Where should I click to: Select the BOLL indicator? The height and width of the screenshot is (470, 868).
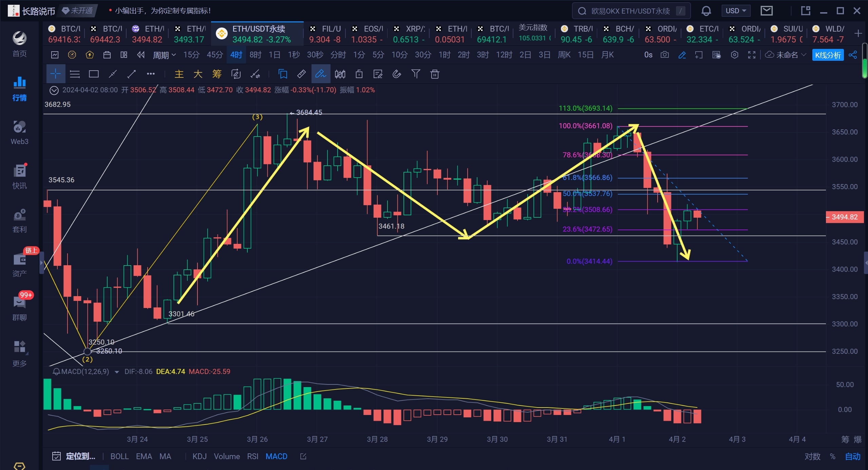(119, 456)
